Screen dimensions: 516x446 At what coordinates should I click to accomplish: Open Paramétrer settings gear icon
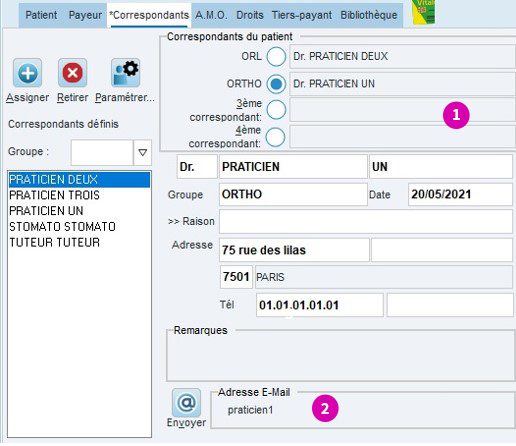125,73
